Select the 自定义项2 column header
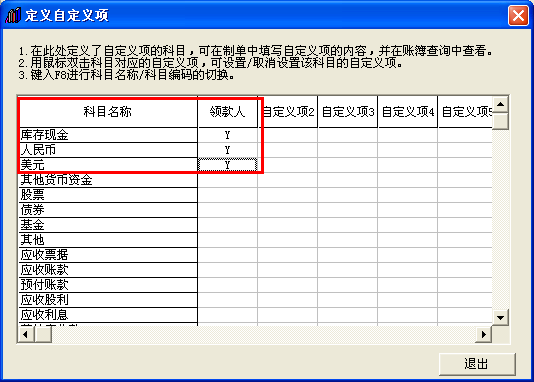This screenshot has width=534, height=382. pos(288,112)
